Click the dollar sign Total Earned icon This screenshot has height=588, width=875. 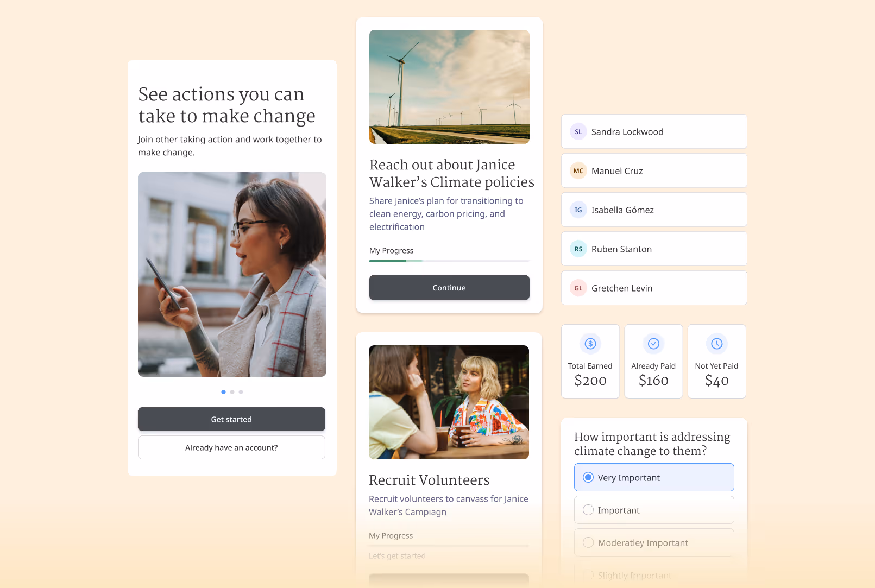(x=590, y=344)
